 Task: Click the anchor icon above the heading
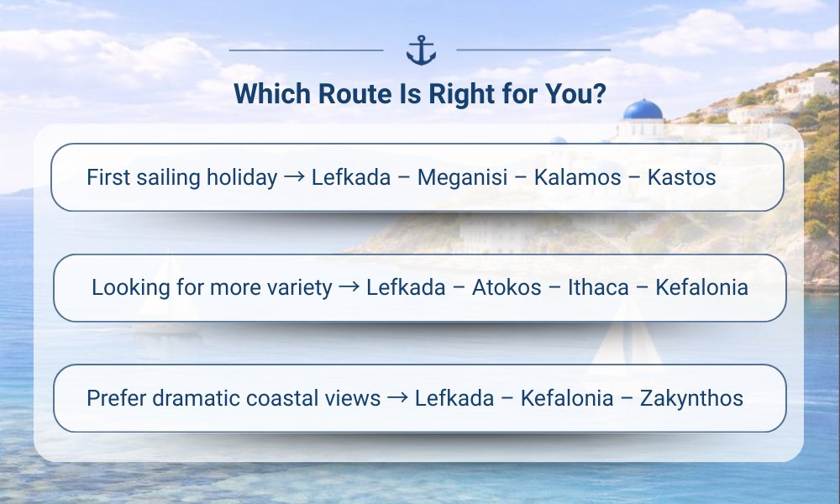(421, 50)
